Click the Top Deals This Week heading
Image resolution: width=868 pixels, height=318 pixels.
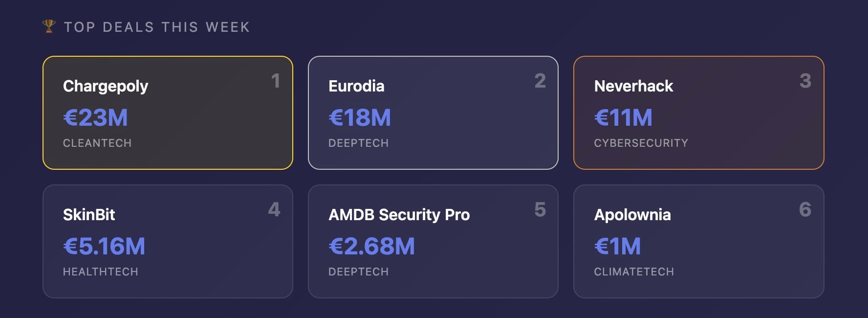157,27
